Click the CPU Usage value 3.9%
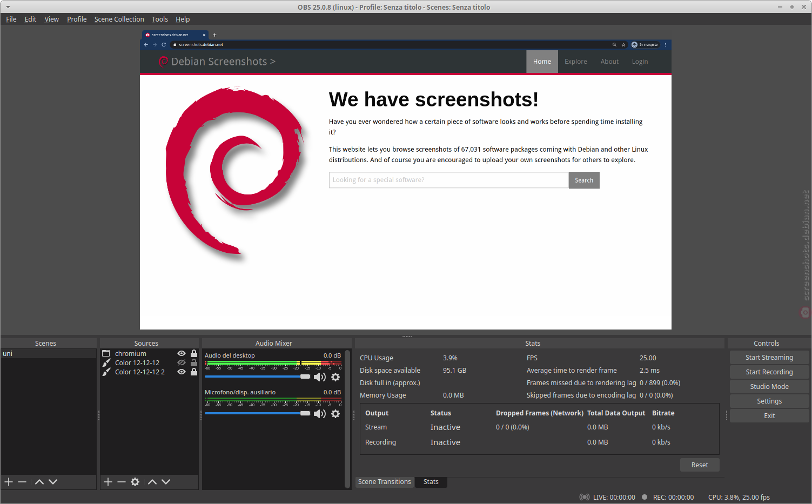This screenshot has height=504, width=812. [x=450, y=358]
